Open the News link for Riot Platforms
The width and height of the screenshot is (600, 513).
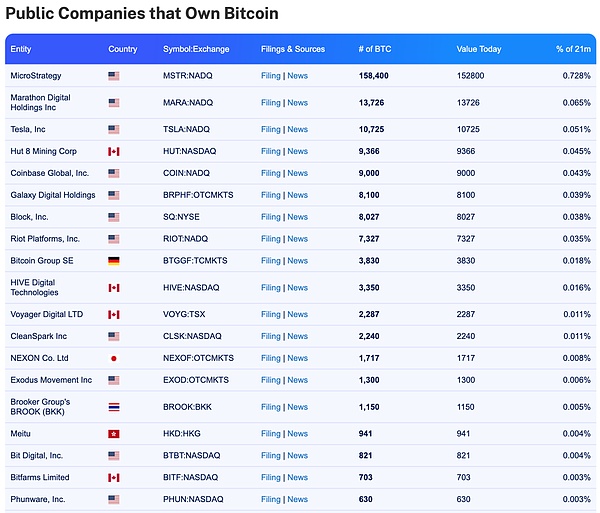point(297,239)
